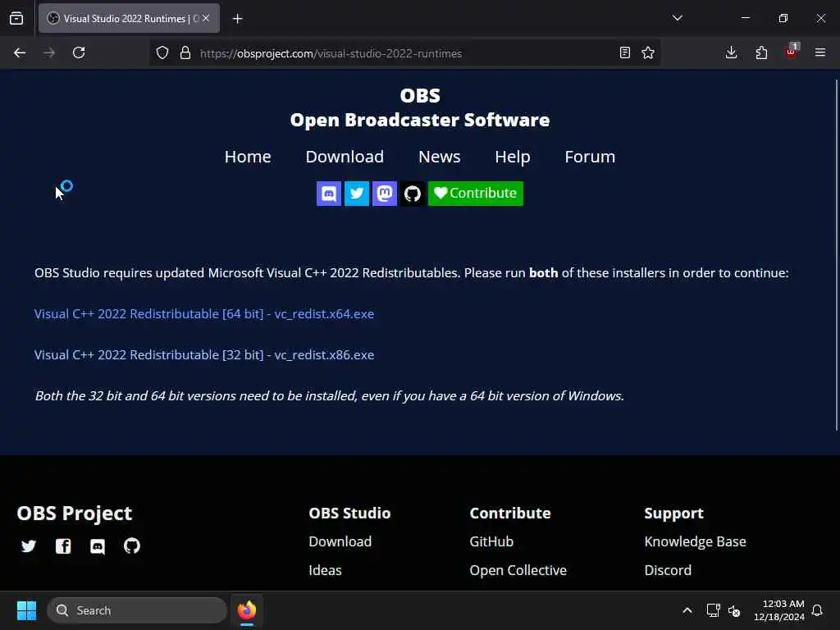Click the taskbar Search box
This screenshot has height=630, width=840.
(x=137, y=610)
